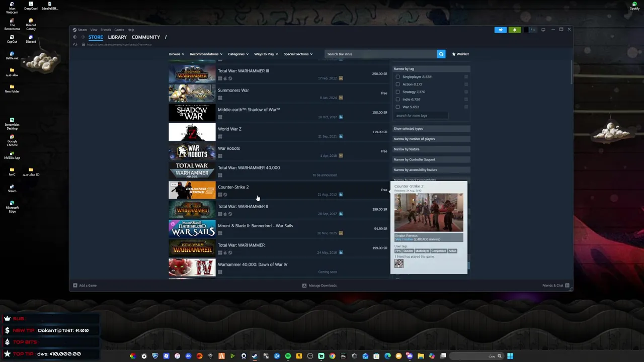Expand Narrow by Controller Support section
The width and height of the screenshot is (644, 362).
(x=431, y=159)
